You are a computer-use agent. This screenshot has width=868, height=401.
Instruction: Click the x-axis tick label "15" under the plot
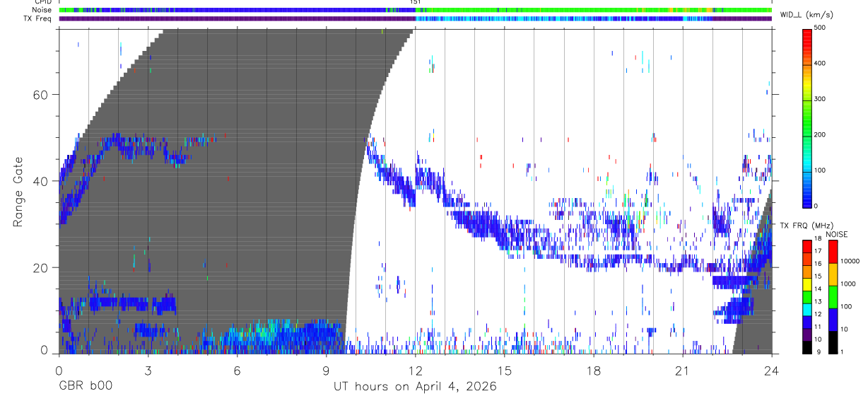[x=505, y=371]
